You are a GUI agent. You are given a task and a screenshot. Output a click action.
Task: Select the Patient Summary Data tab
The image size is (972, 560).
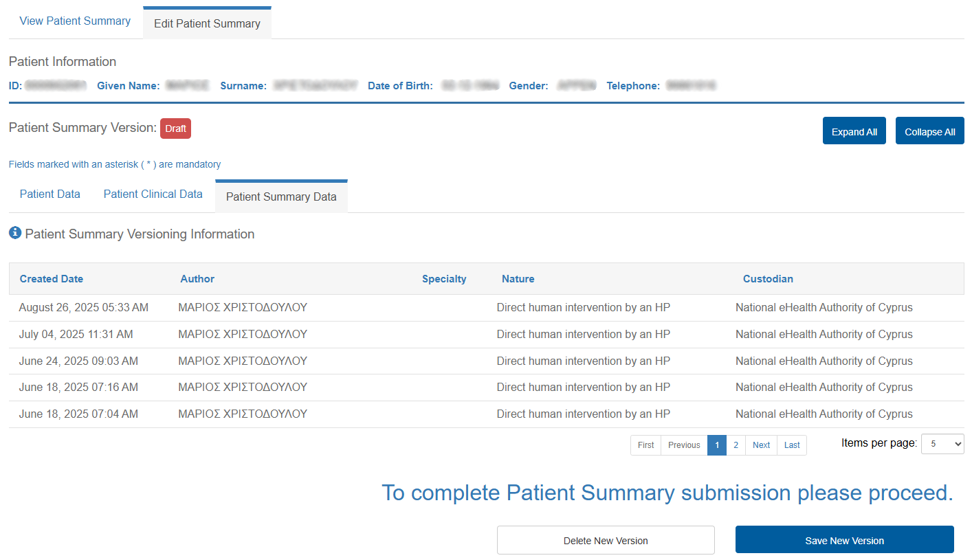click(281, 197)
